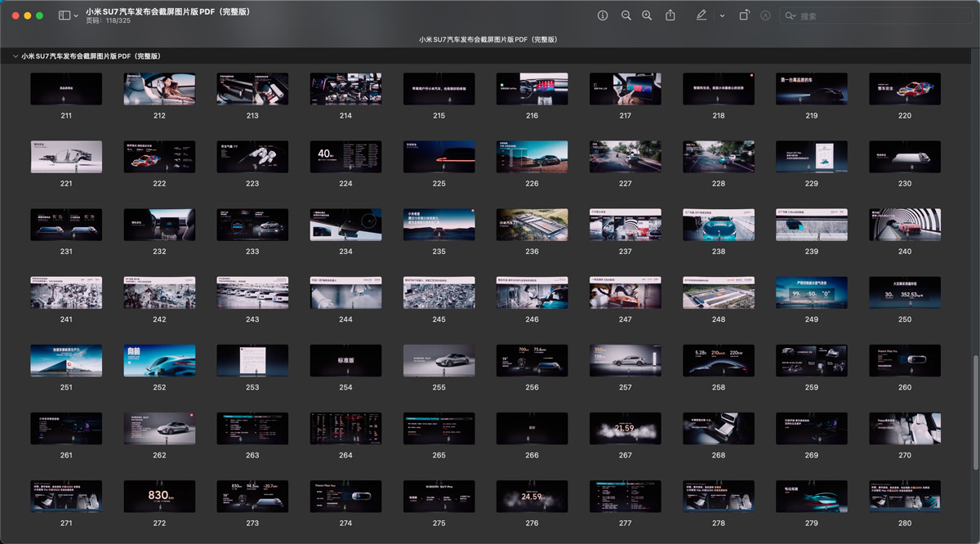Open the highlight color dropdown arrow
This screenshot has height=544, width=980.
point(722,16)
